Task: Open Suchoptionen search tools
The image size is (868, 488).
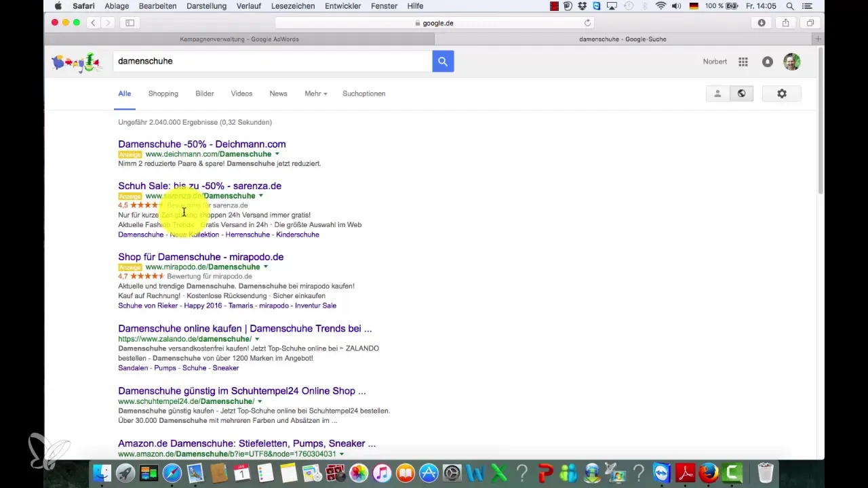Action: (364, 94)
